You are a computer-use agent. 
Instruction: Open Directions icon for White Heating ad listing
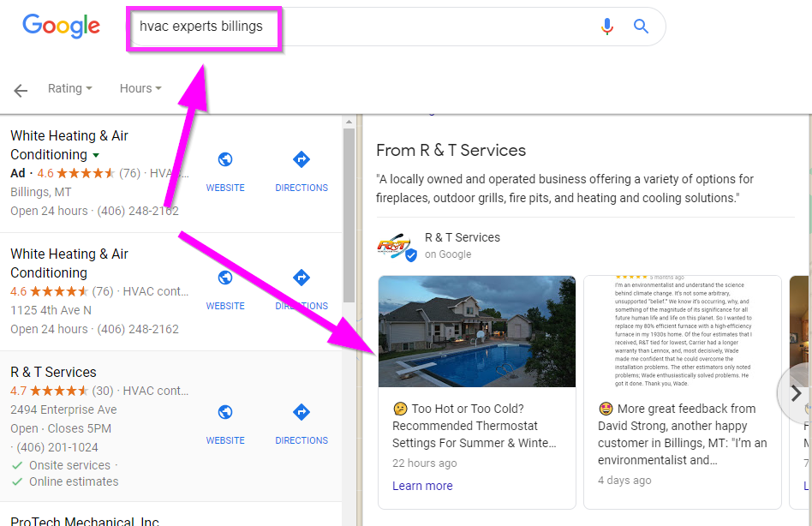(302, 159)
